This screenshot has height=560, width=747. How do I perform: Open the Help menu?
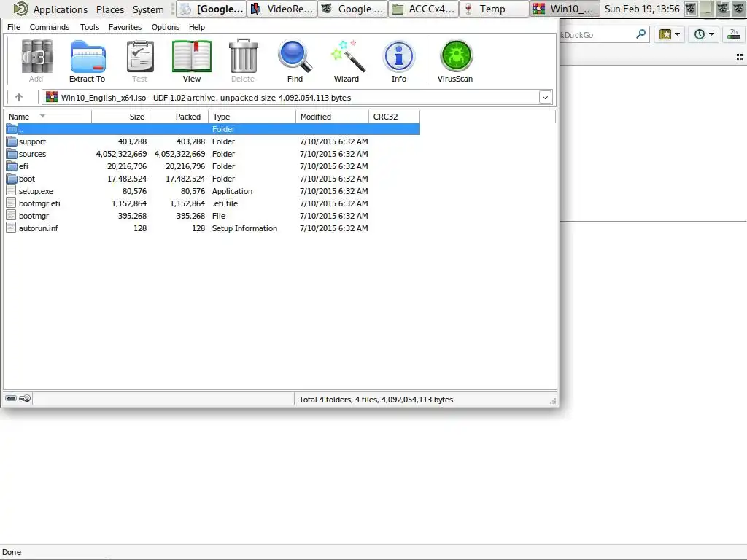tap(197, 27)
